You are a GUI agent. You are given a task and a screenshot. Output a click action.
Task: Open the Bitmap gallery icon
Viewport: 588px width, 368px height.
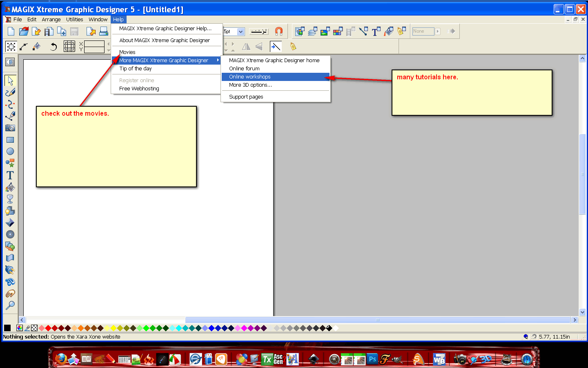(325, 31)
